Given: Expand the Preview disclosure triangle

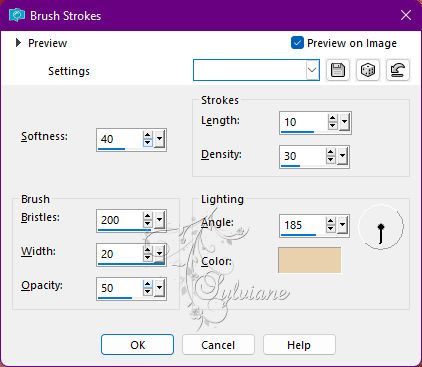Looking at the screenshot, I should coord(18,43).
